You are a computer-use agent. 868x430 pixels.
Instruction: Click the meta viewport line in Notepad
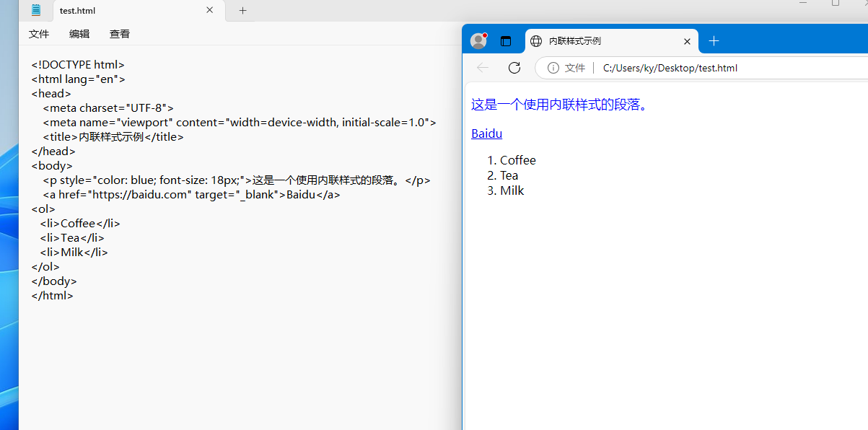coord(240,122)
